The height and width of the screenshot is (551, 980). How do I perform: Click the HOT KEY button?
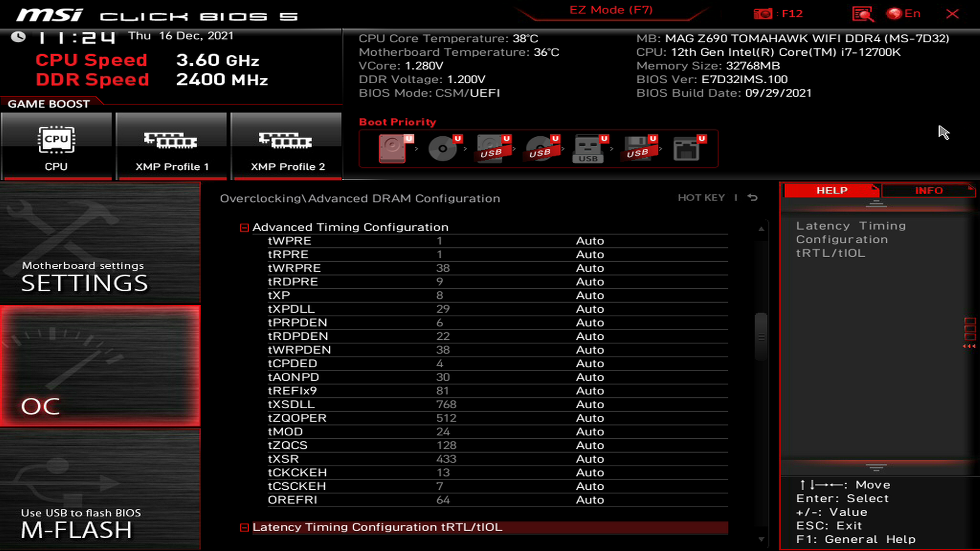(700, 197)
